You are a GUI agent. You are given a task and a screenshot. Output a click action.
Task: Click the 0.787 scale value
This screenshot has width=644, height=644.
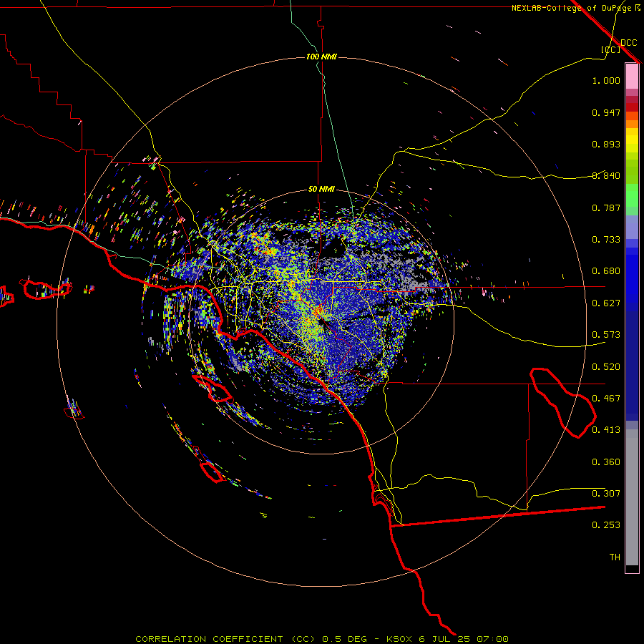click(606, 208)
